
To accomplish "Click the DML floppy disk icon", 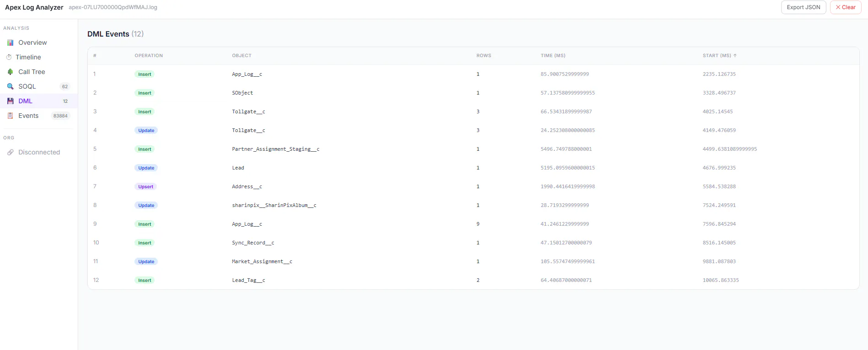I will [10, 101].
